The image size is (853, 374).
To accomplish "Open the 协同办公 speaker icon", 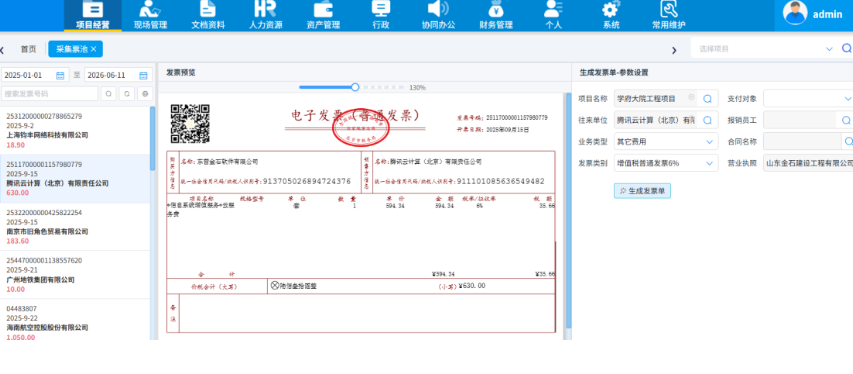I will 438,9.
